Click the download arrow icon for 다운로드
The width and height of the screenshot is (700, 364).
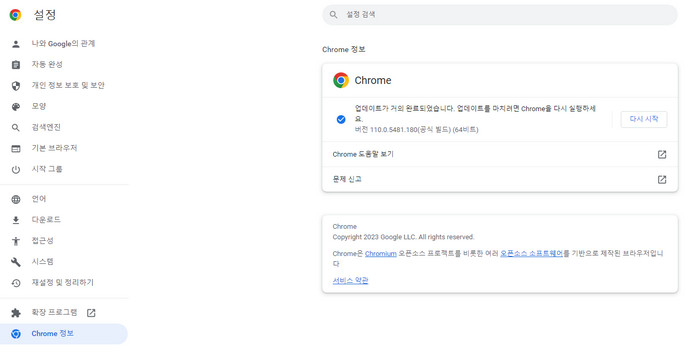[16, 220]
